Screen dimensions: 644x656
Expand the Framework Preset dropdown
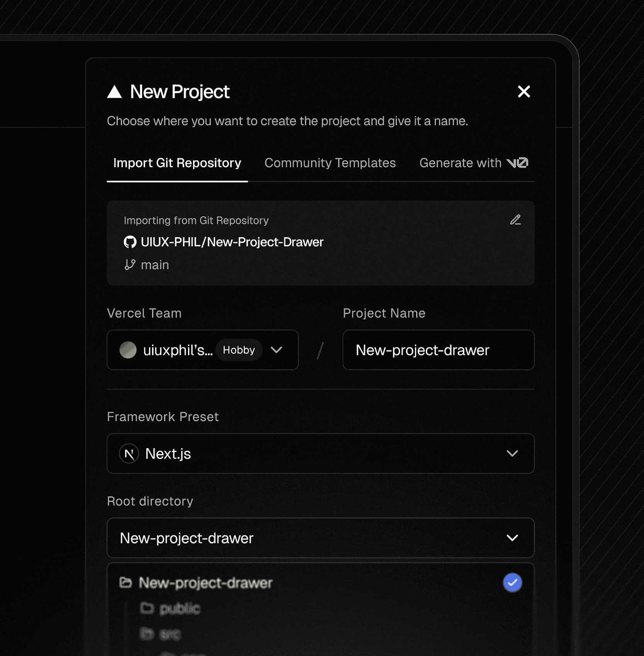[x=321, y=454]
